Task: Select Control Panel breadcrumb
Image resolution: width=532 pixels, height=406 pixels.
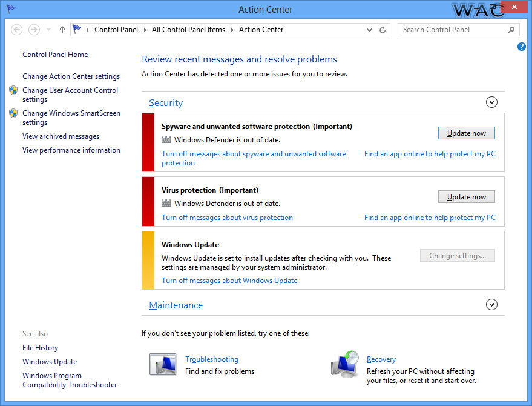Action: [116, 30]
